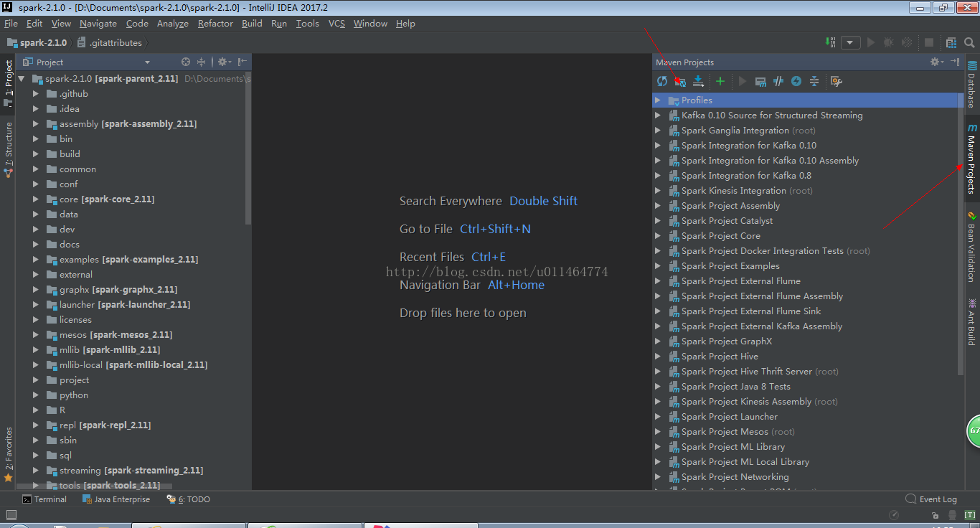Collapse all in Project panel header
Viewport: 980px width, 528px height.
pos(202,62)
